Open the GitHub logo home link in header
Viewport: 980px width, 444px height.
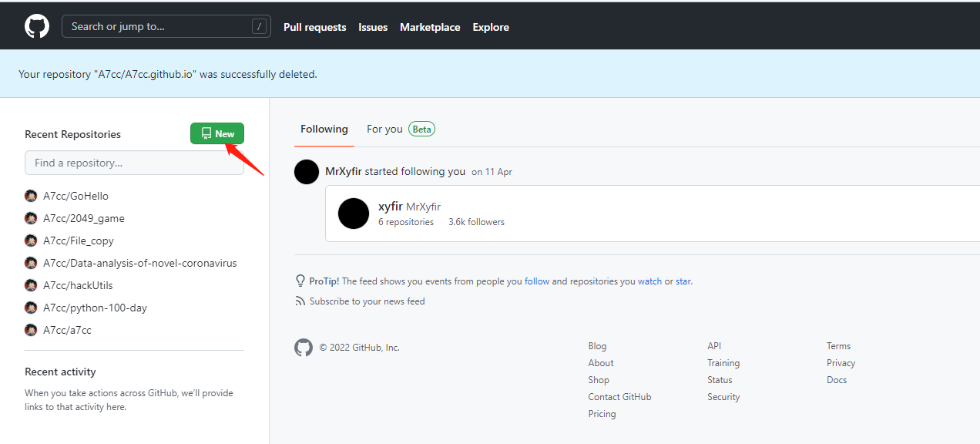(37, 27)
